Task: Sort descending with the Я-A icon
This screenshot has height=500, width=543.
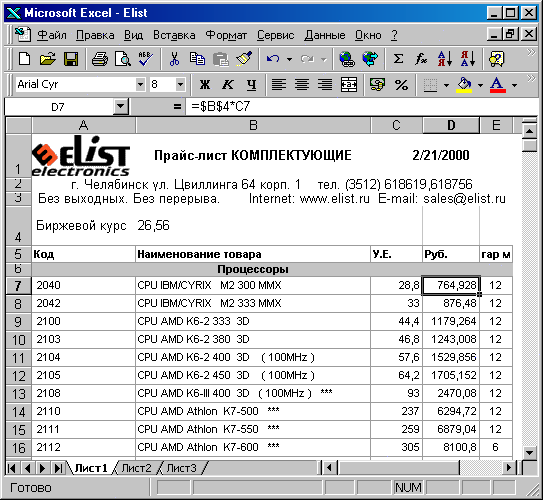Action: [x=468, y=59]
